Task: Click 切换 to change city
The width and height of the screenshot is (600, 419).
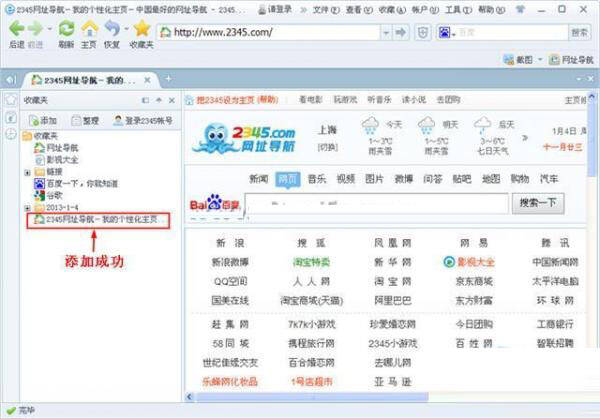Action: click(x=328, y=148)
